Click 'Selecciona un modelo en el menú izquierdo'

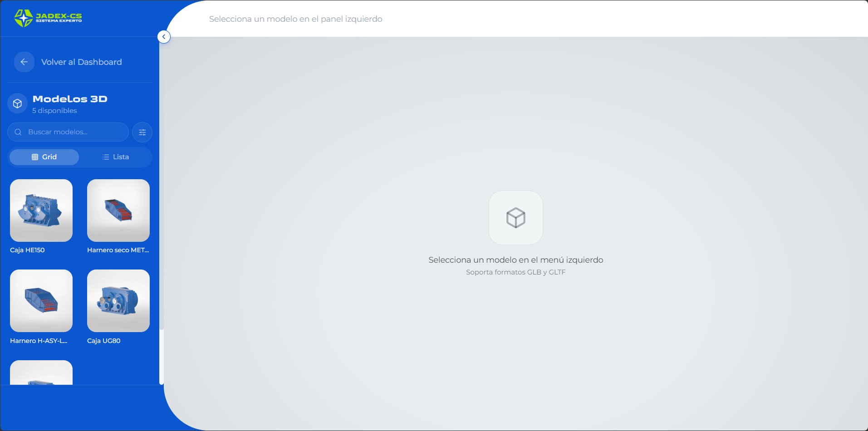[x=516, y=260]
